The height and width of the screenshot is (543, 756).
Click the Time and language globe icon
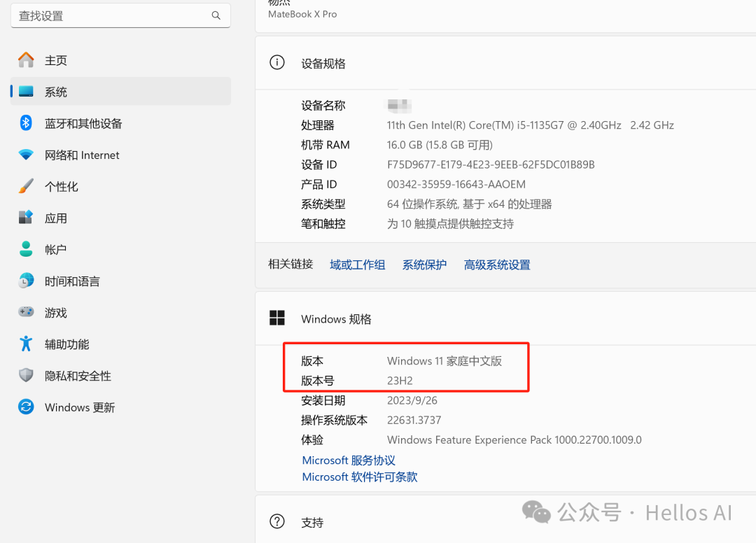[26, 281]
